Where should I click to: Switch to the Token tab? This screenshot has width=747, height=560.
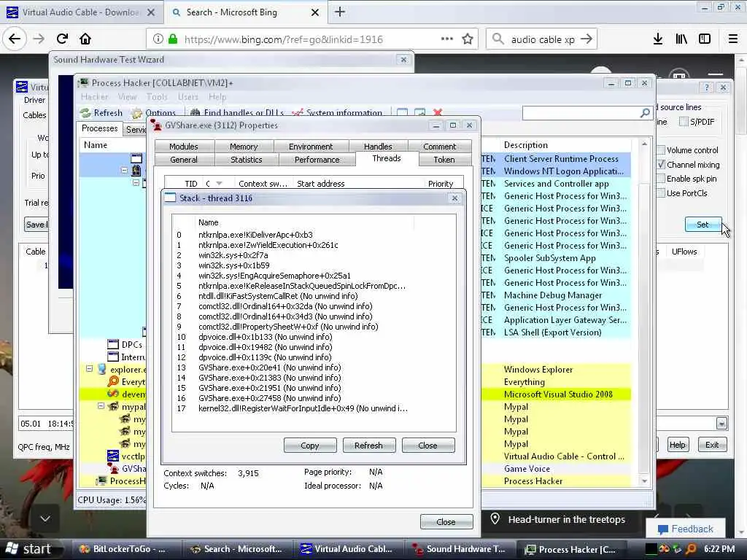[x=444, y=160]
